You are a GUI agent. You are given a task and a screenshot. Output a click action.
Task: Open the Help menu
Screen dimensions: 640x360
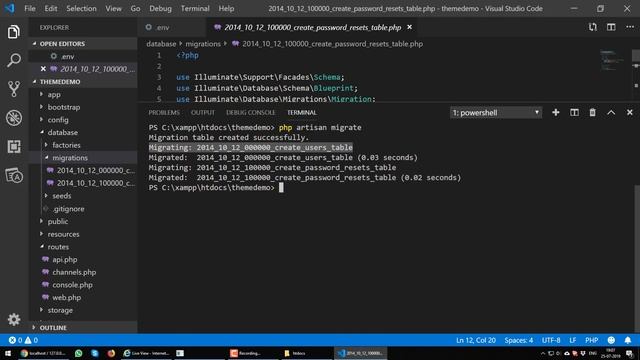coord(226,9)
